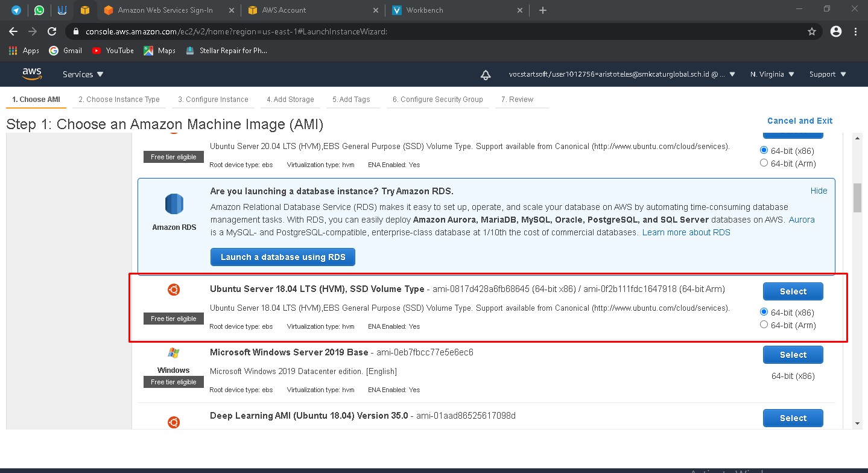Open the vocstartsoft account dropdown
Image resolution: width=868 pixels, height=473 pixels.
622,74
